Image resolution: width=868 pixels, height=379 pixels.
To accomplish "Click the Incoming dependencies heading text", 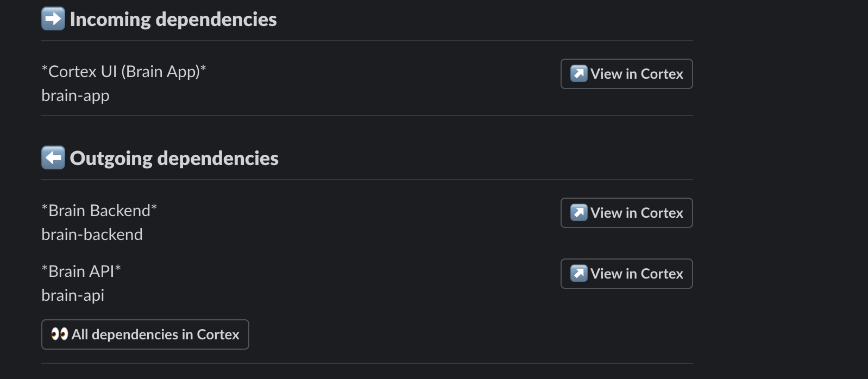I will (x=173, y=20).
